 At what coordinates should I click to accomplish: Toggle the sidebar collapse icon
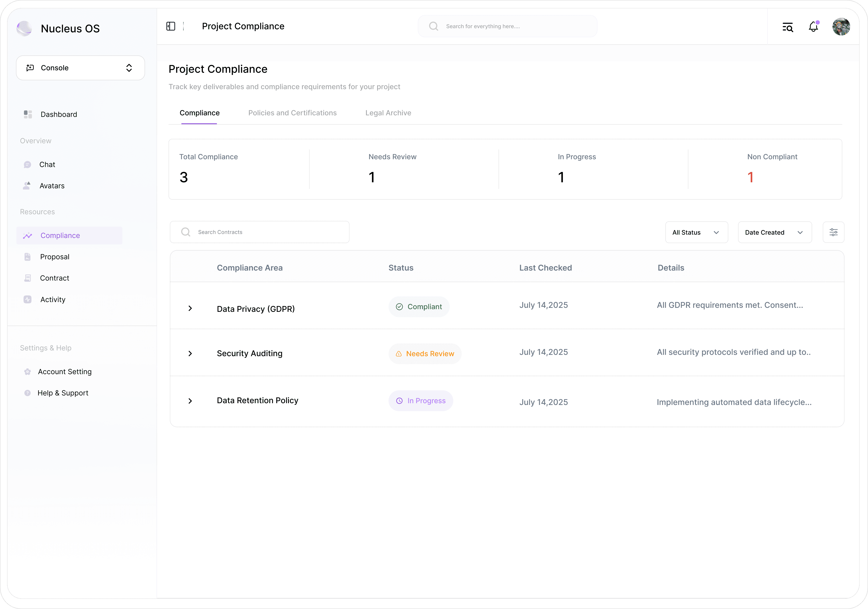point(171,26)
